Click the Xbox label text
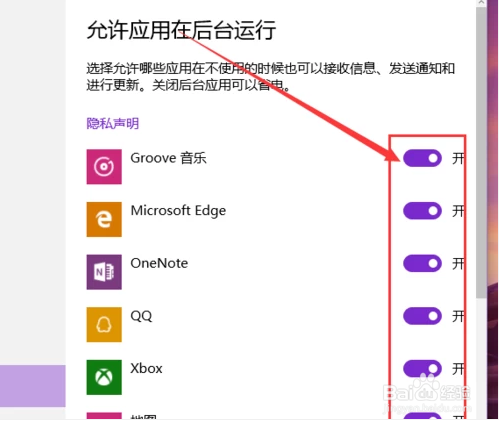 pyautogui.click(x=146, y=368)
